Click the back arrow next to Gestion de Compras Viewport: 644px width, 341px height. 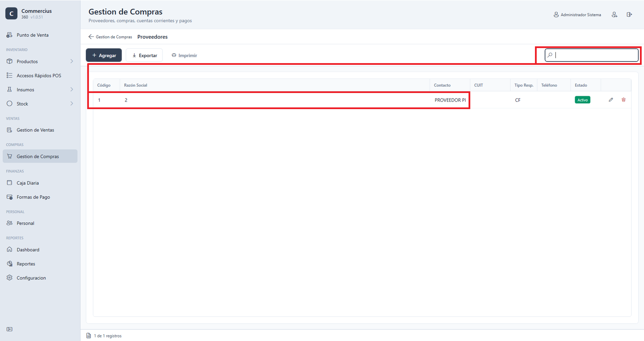tap(91, 37)
